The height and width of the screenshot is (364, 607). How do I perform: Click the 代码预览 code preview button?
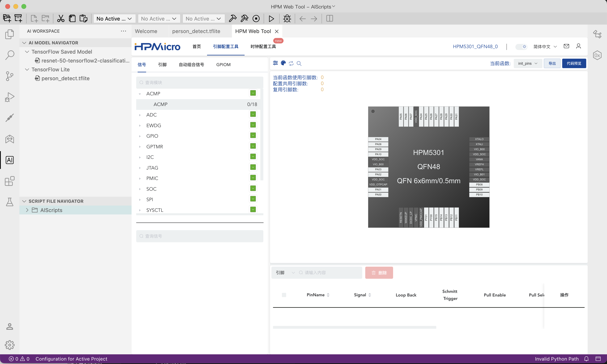[x=574, y=63]
